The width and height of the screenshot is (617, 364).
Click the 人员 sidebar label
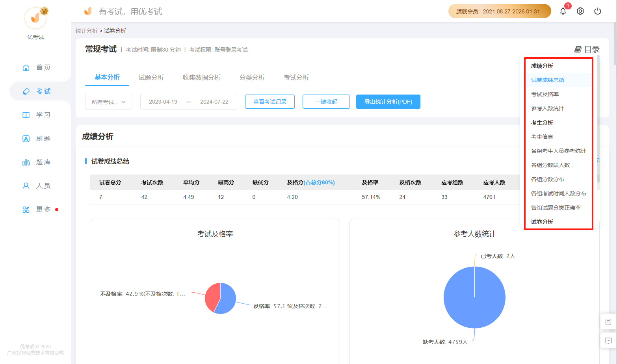tap(43, 186)
